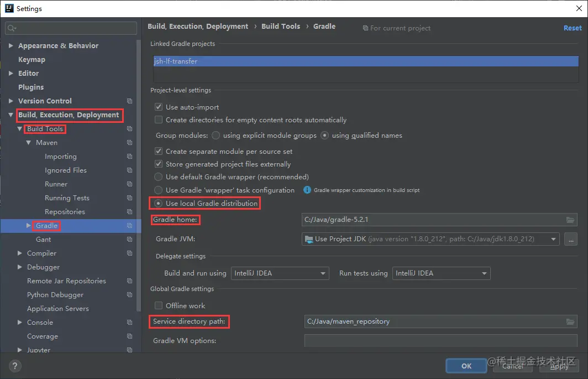Click project-level icon beside Coverage
Image resolution: width=588 pixels, height=379 pixels.
point(129,336)
